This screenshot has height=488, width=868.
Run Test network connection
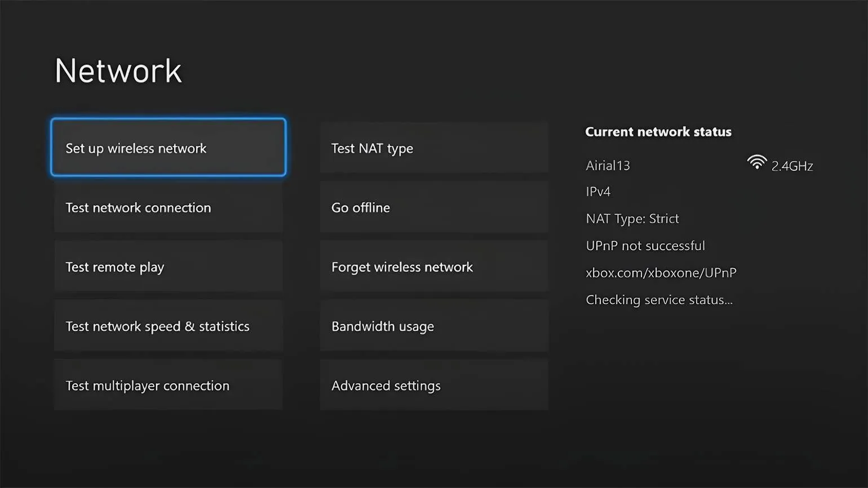click(168, 207)
